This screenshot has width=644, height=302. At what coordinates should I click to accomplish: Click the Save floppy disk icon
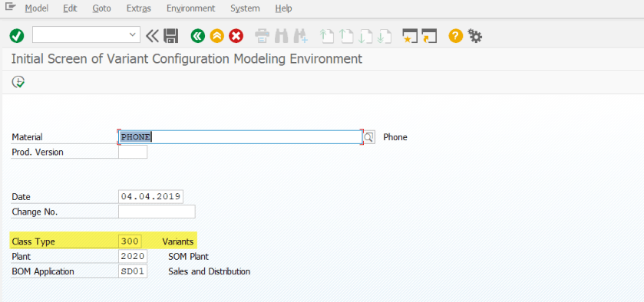(171, 36)
